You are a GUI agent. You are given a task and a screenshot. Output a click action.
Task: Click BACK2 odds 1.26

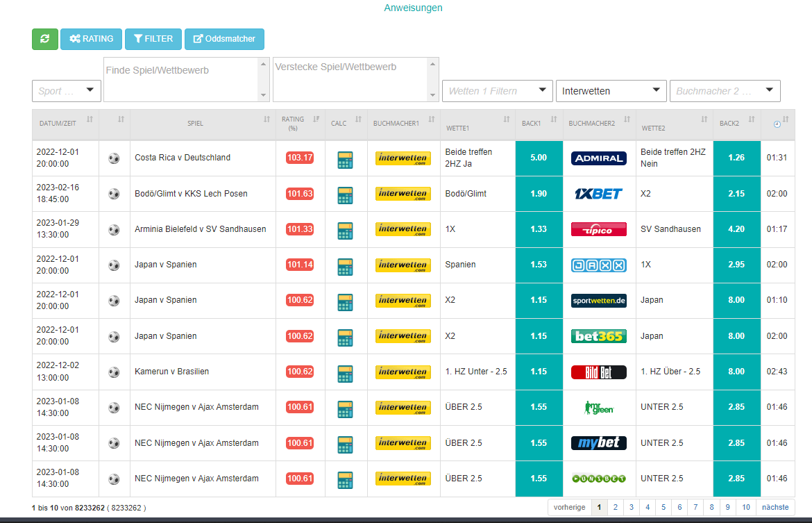(x=736, y=158)
